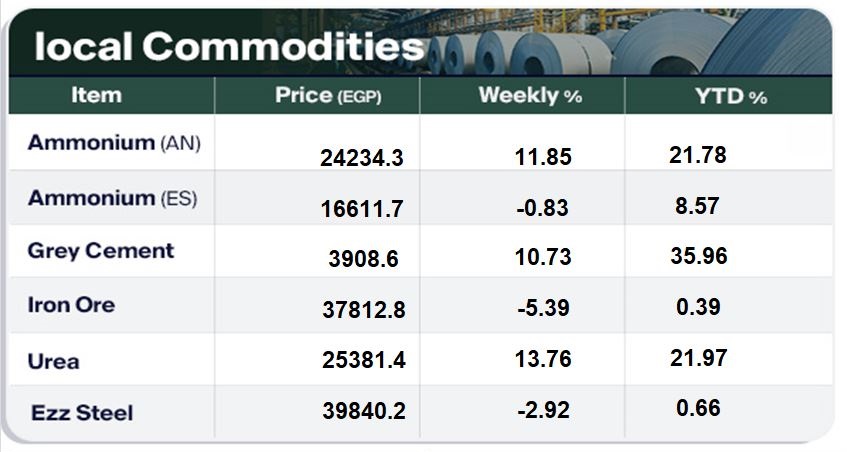This screenshot has height=452, width=847.
Task: Click Grey Cement price 3908.6
Action: tap(363, 259)
